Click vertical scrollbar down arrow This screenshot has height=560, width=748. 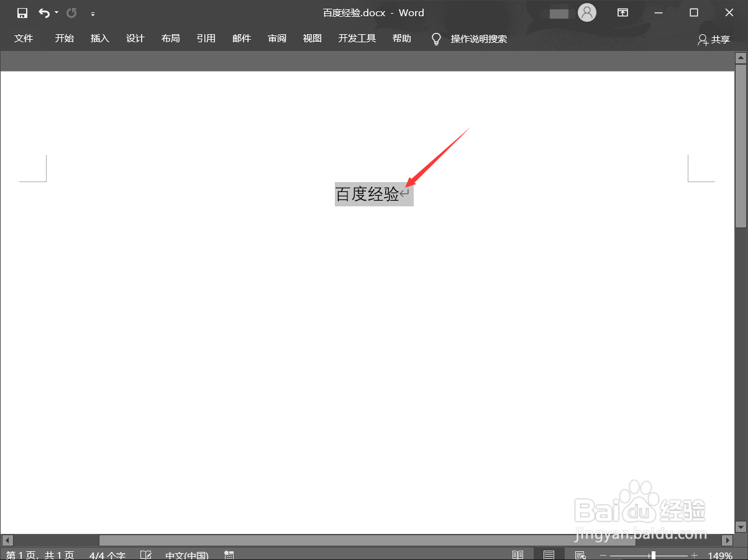pyautogui.click(x=741, y=527)
